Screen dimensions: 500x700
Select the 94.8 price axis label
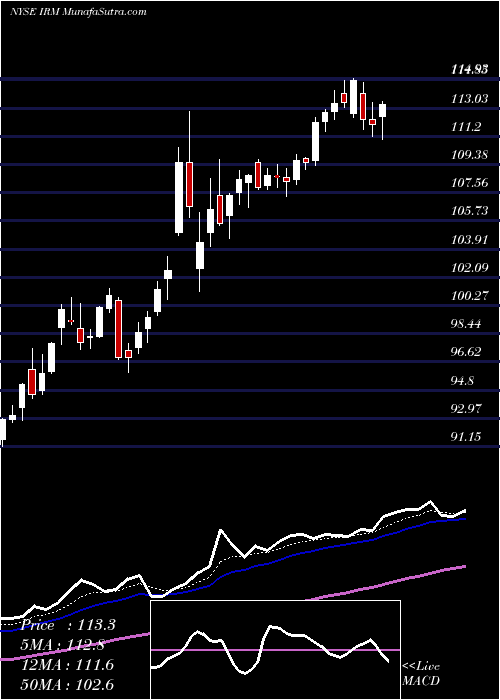point(463,381)
